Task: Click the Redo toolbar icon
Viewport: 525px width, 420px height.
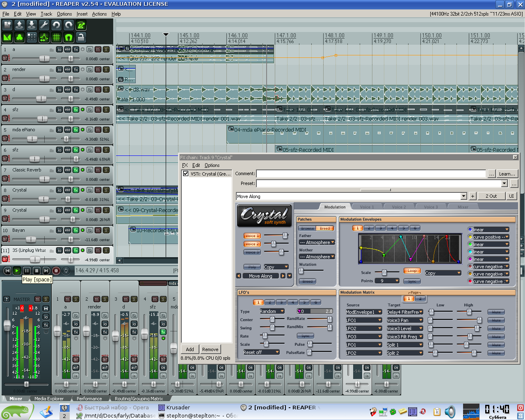Action: (68, 25)
